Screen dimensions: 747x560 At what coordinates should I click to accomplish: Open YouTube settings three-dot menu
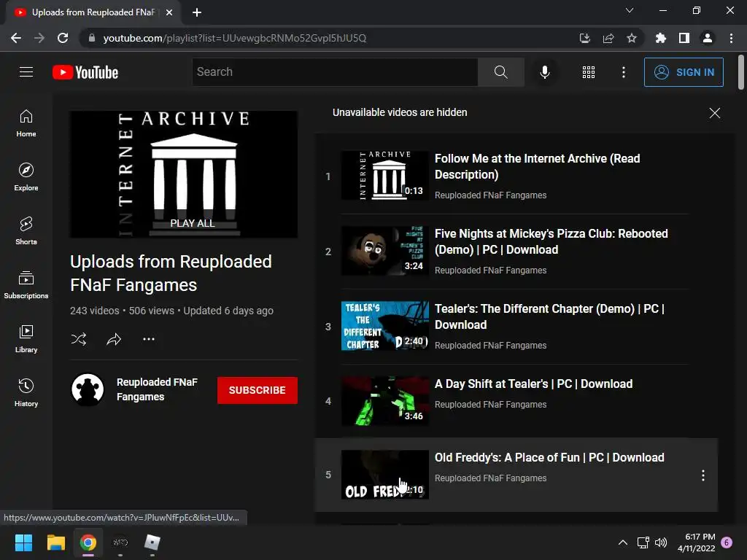(x=623, y=72)
